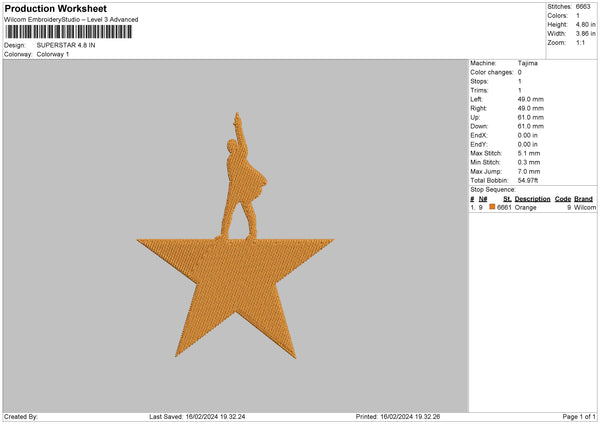The image size is (600, 424).
Task: Click the orange star embroidery design preview
Action: click(x=236, y=235)
